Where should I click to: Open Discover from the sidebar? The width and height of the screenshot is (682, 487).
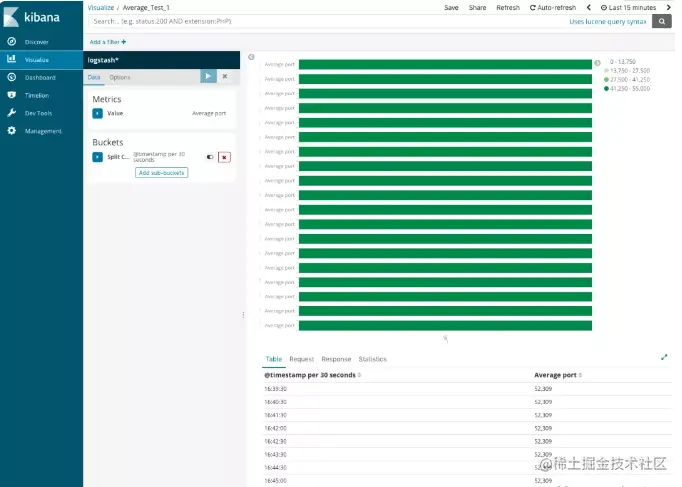tap(37, 42)
